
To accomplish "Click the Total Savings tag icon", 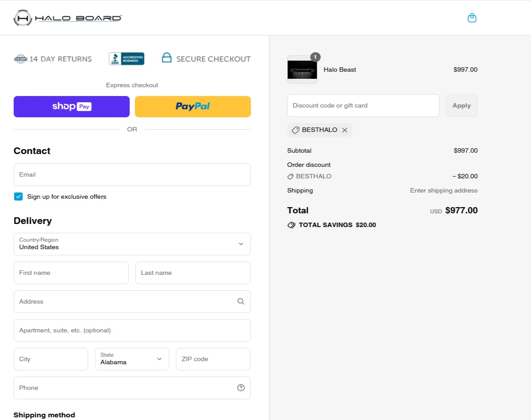I will [291, 225].
